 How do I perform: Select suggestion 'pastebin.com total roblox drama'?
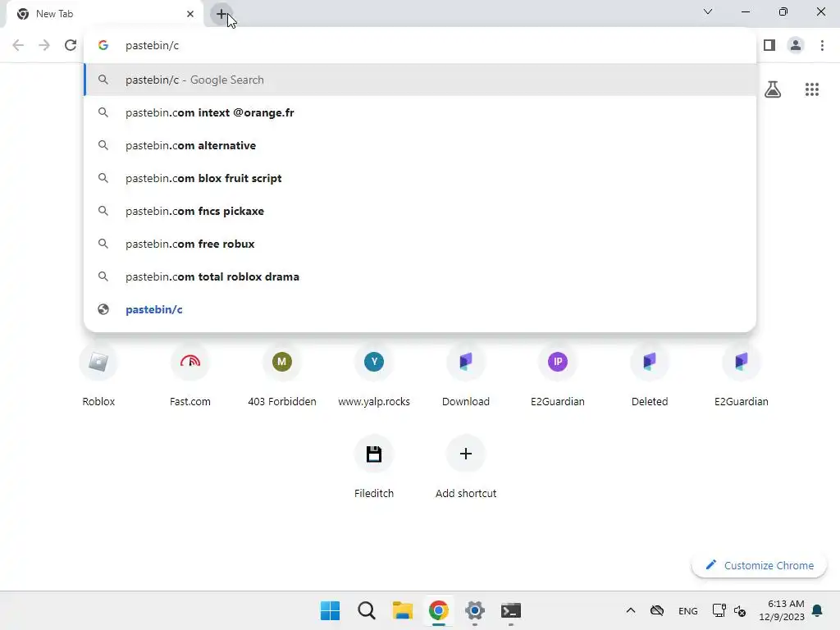pyautogui.click(x=420, y=276)
